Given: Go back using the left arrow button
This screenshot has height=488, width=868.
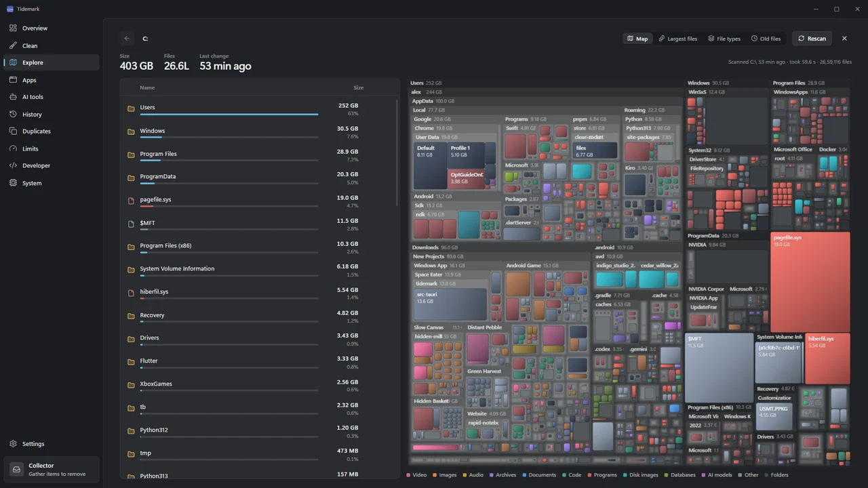Looking at the screenshot, I should (x=127, y=39).
